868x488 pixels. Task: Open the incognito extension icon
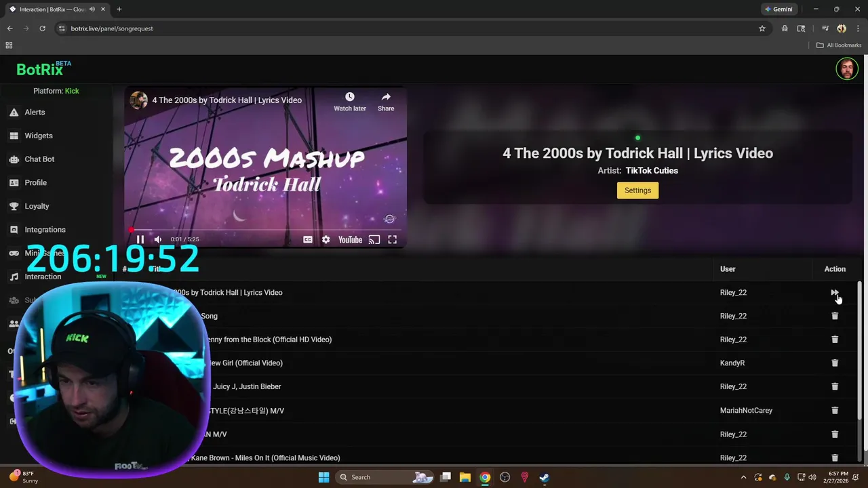tap(785, 28)
